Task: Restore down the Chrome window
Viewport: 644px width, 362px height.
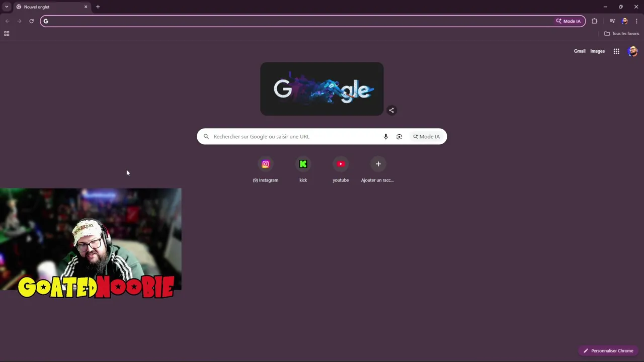Action: [620, 7]
